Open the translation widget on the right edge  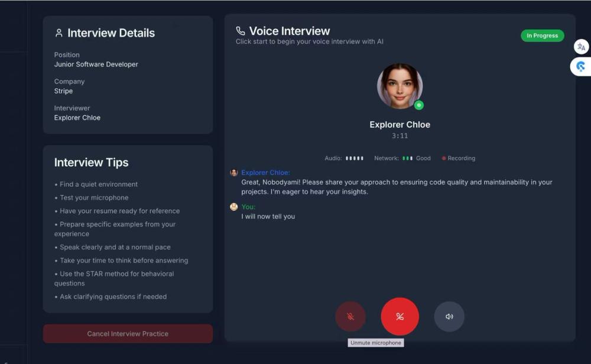coord(581,47)
